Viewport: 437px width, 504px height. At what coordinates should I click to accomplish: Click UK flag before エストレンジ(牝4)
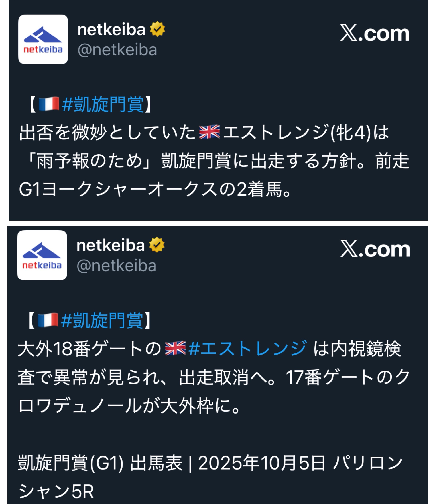pos(209,132)
